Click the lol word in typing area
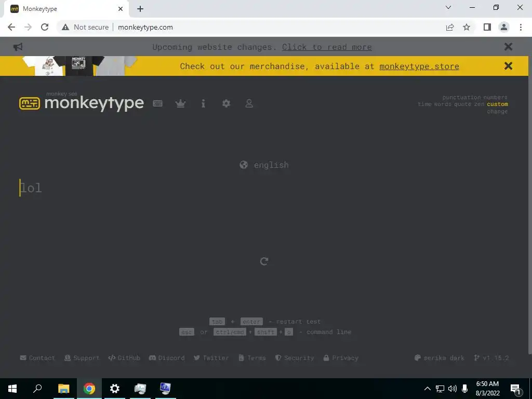Screen dimensions: 532x399 [31, 188]
